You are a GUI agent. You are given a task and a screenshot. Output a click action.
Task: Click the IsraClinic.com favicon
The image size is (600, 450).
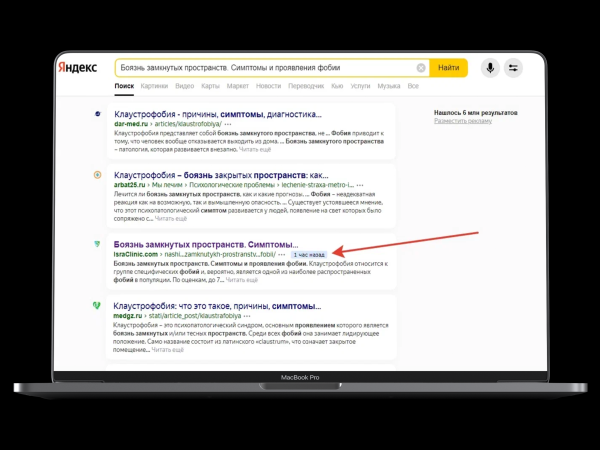click(x=97, y=244)
